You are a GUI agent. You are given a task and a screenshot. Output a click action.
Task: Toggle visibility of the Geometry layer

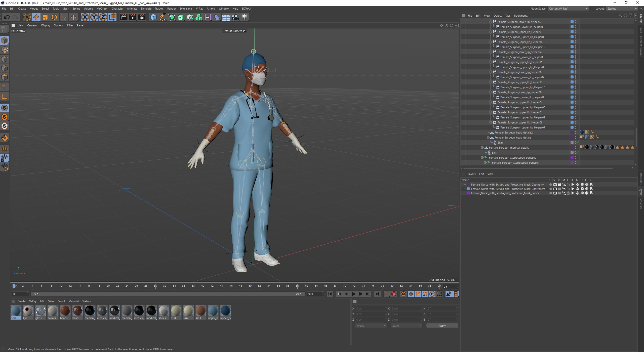pos(555,185)
